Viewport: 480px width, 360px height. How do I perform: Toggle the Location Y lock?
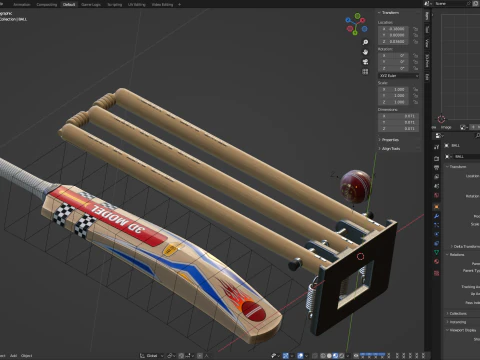tap(415, 35)
